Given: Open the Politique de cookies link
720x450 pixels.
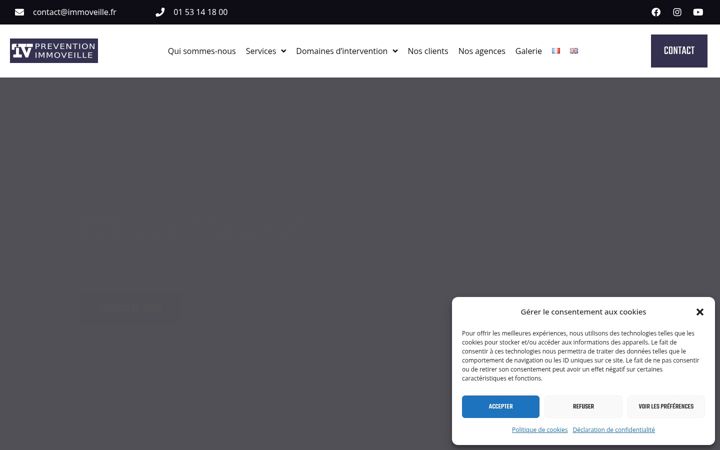Looking at the screenshot, I should tap(540, 429).
